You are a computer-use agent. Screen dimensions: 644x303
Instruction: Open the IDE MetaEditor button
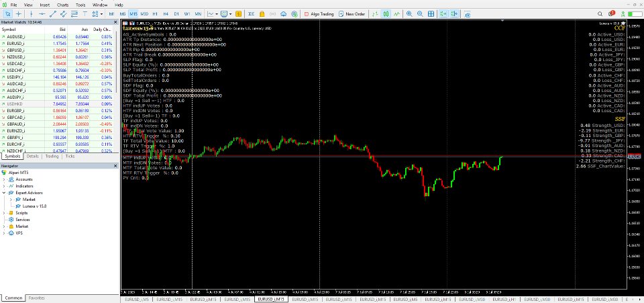click(251, 13)
